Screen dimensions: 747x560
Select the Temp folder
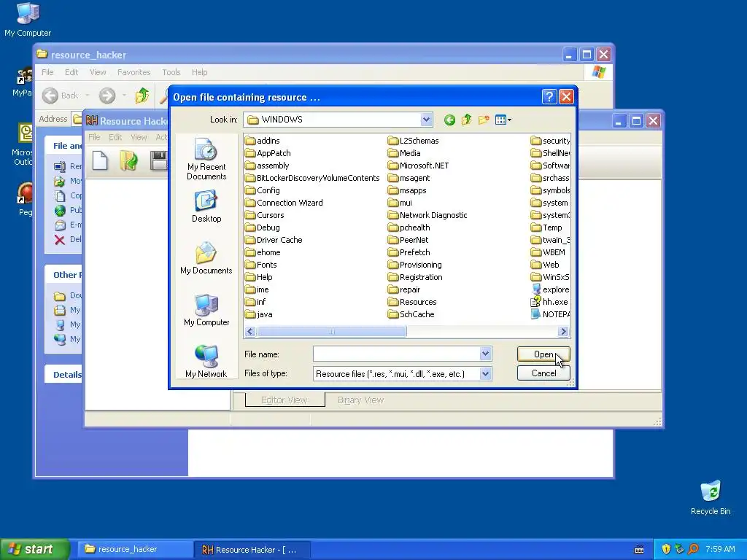tap(546, 227)
